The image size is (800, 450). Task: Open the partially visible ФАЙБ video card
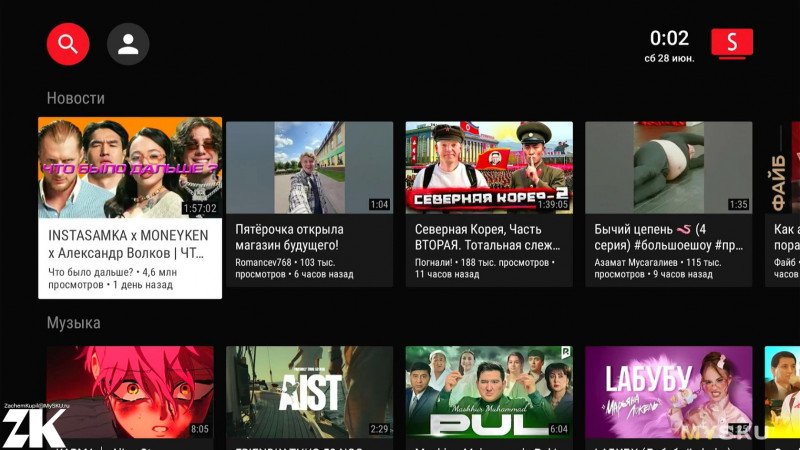(782, 204)
